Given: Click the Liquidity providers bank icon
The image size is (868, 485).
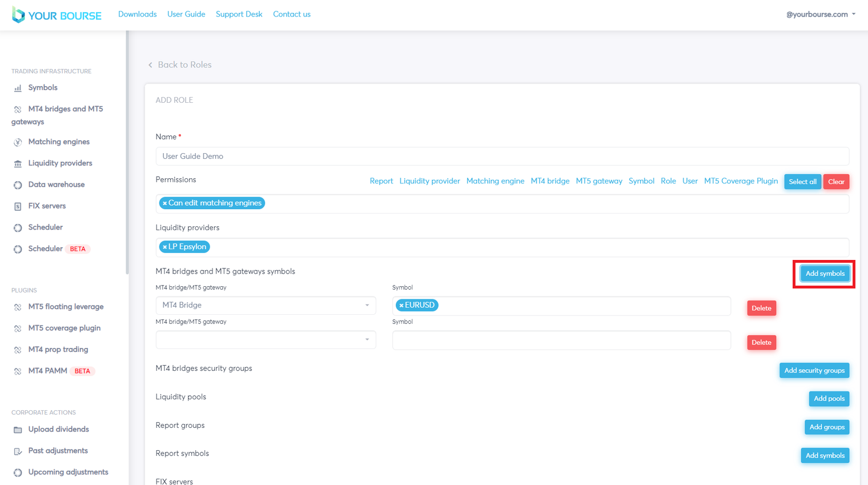Looking at the screenshot, I should click(18, 163).
